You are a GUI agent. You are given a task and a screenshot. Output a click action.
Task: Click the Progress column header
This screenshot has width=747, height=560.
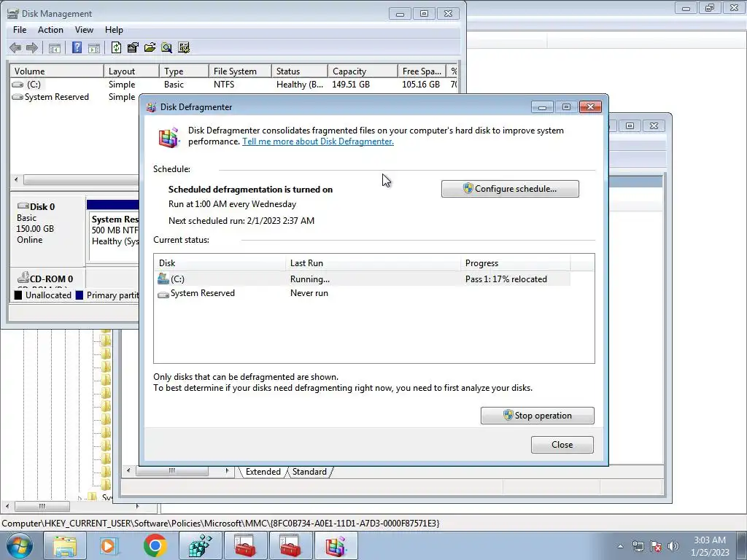click(x=516, y=262)
